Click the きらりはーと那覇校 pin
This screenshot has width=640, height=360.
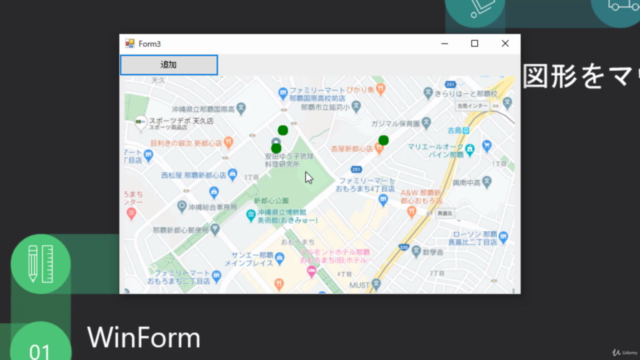click(428, 93)
